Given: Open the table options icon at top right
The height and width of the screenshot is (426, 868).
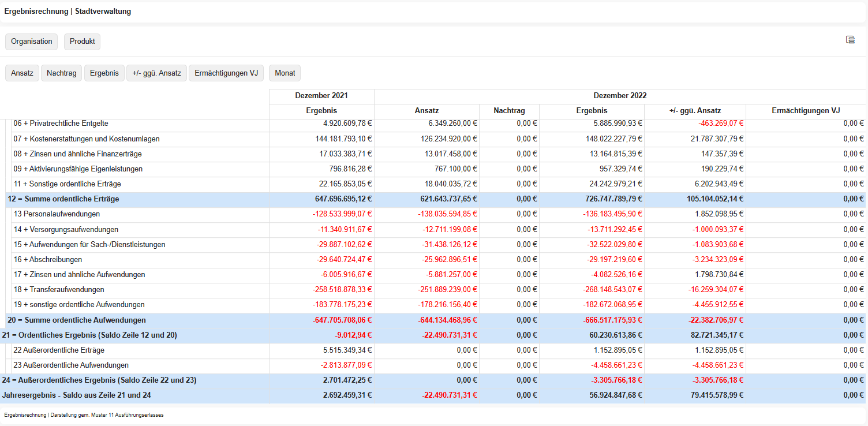Looking at the screenshot, I should coord(850,40).
